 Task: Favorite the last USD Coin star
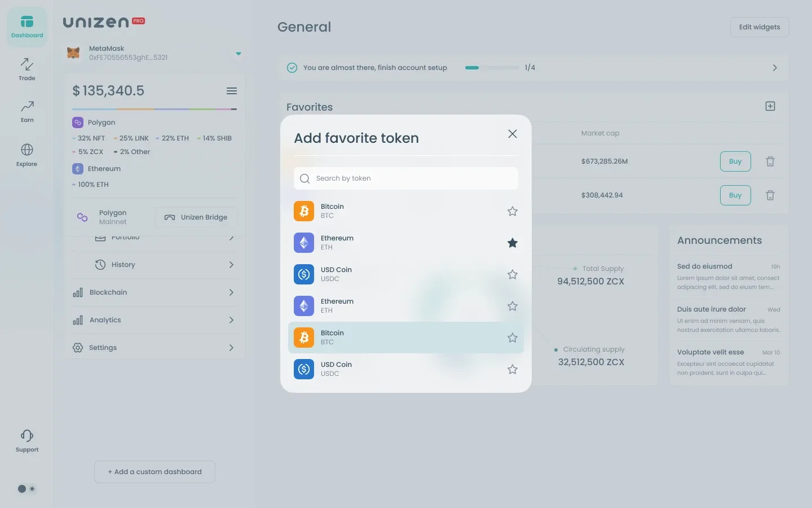pos(513,369)
